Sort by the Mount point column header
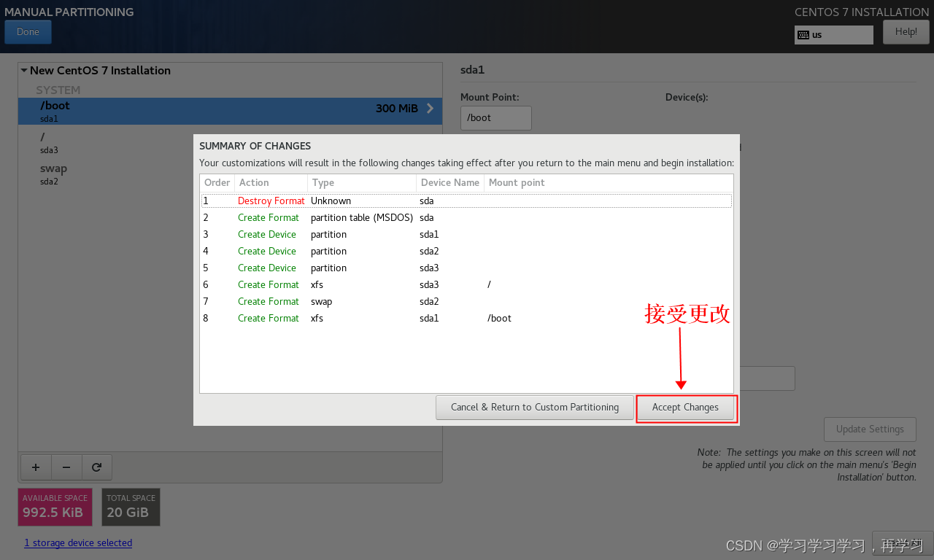Image resolution: width=934 pixels, height=560 pixels. (x=609, y=183)
